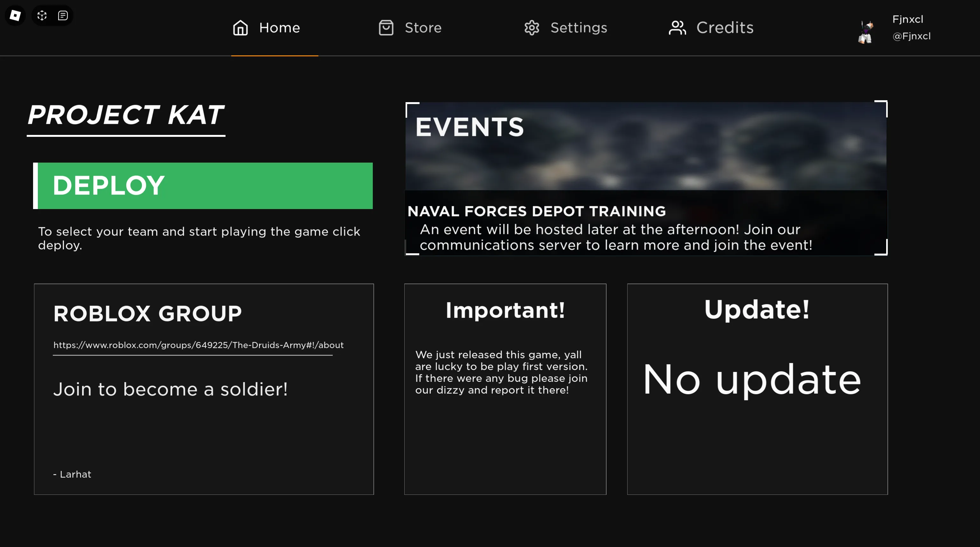Open the Store tab
The height and width of the screenshot is (547, 980).
[423, 28]
